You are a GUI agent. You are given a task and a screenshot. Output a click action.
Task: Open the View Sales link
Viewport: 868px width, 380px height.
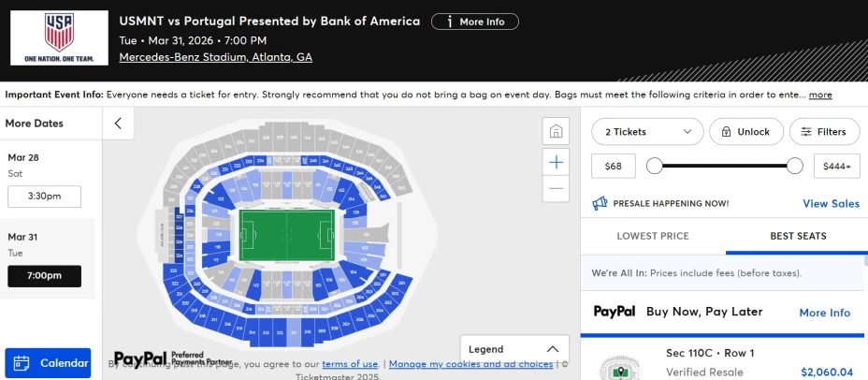click(831, 204)
